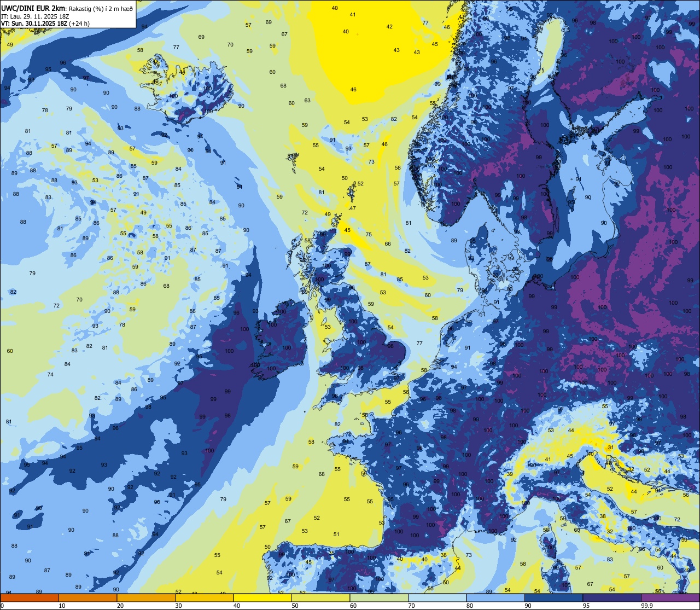Click the "47" value near Shetland

tap(353, 208)
